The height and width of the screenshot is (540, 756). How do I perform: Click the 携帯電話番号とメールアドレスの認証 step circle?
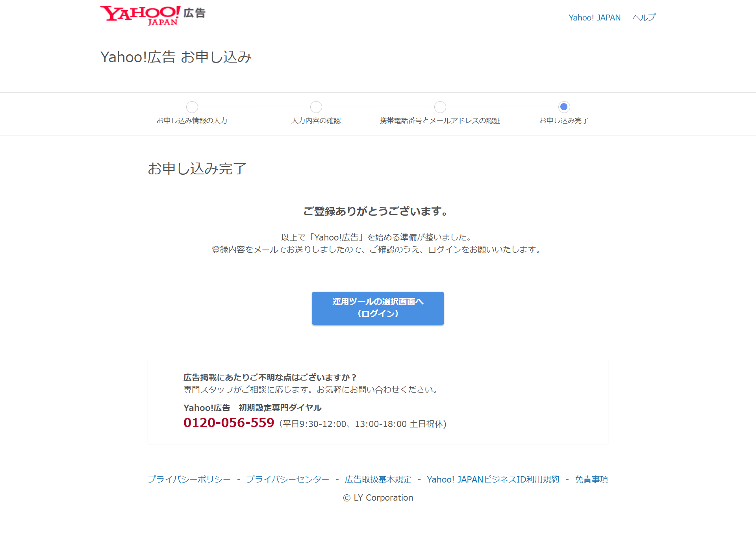pyautogui.click(x=440, y=107)
